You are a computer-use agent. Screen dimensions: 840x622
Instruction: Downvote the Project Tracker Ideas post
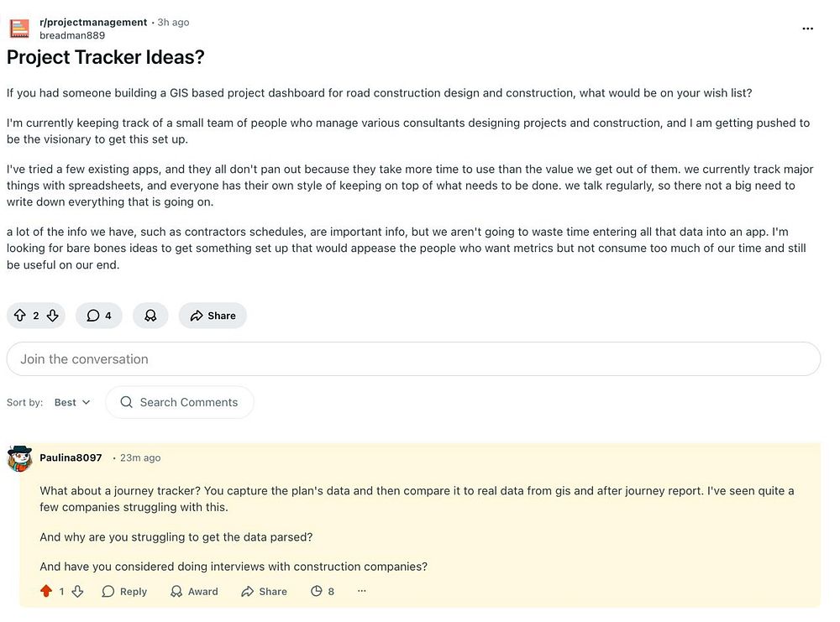(52, 316)
